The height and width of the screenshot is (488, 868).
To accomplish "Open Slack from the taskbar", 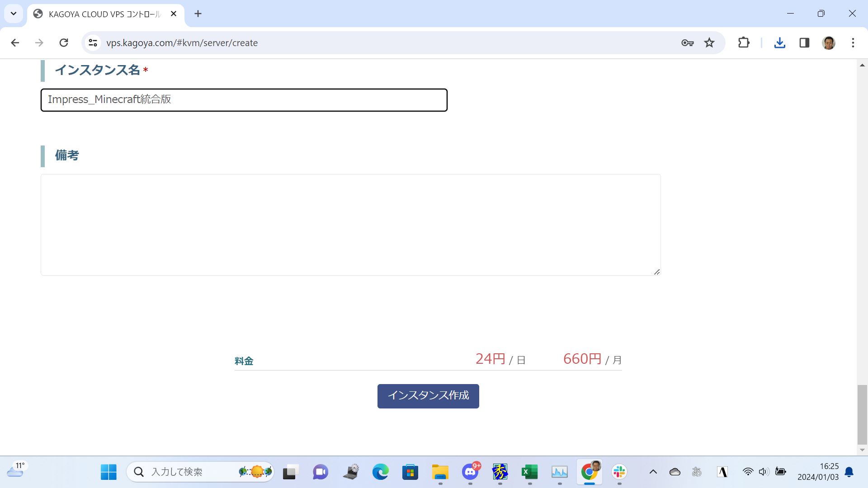I will coord(619,472).
